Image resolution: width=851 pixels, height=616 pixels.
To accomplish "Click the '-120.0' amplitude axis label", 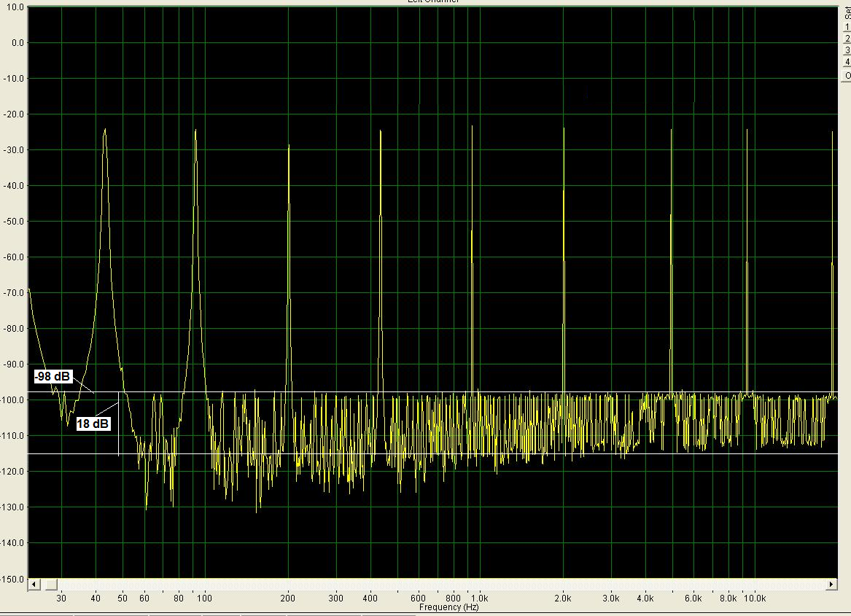I will coord(13,472).
